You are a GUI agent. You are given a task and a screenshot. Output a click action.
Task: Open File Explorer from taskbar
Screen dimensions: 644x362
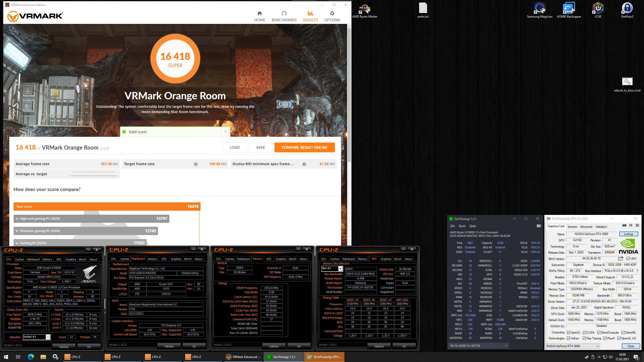(43, 357)
